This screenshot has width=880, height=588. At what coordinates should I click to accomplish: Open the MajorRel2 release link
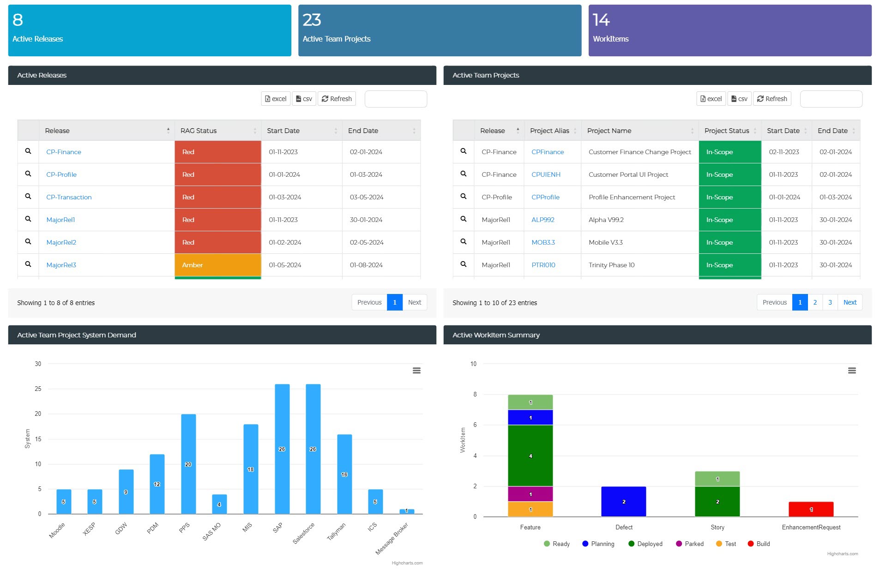pos(61,242)
